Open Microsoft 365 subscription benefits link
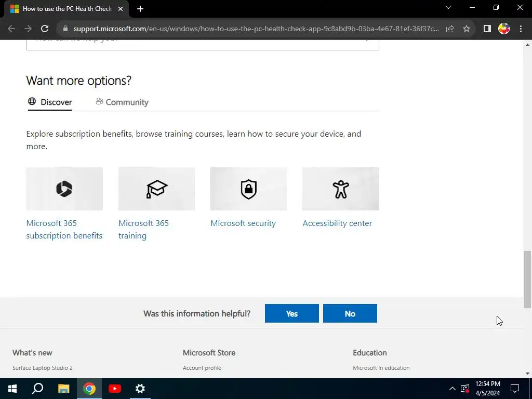532x399 pixels. [64, 229]
